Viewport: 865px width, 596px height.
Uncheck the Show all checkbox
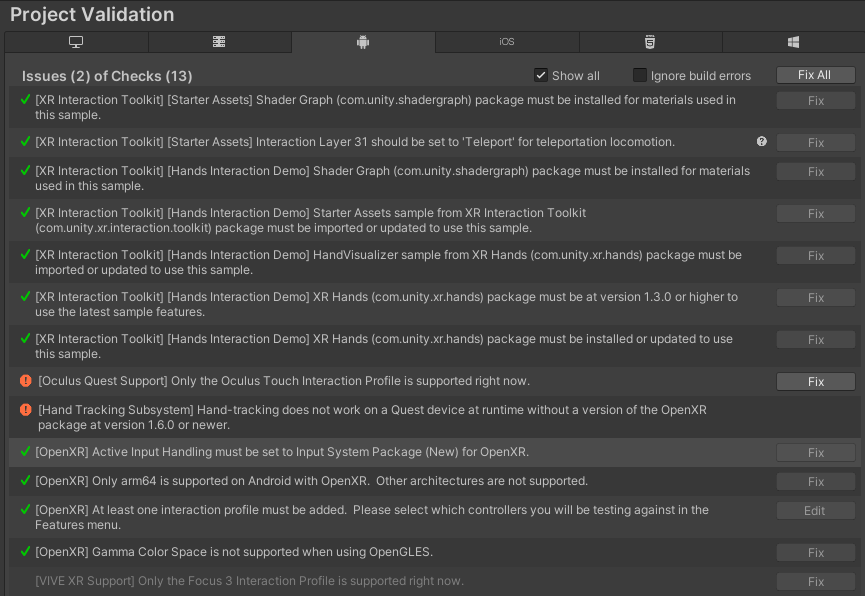pos(541,75)
